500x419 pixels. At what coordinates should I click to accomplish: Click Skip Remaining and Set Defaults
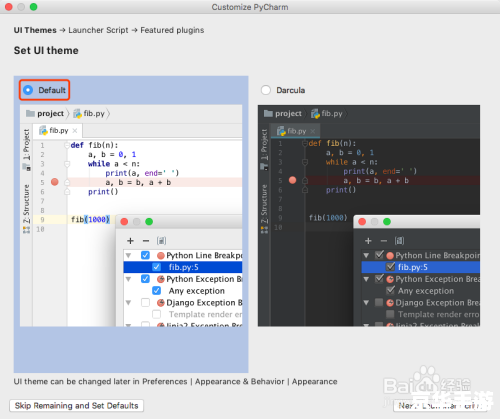click(77, 406)
